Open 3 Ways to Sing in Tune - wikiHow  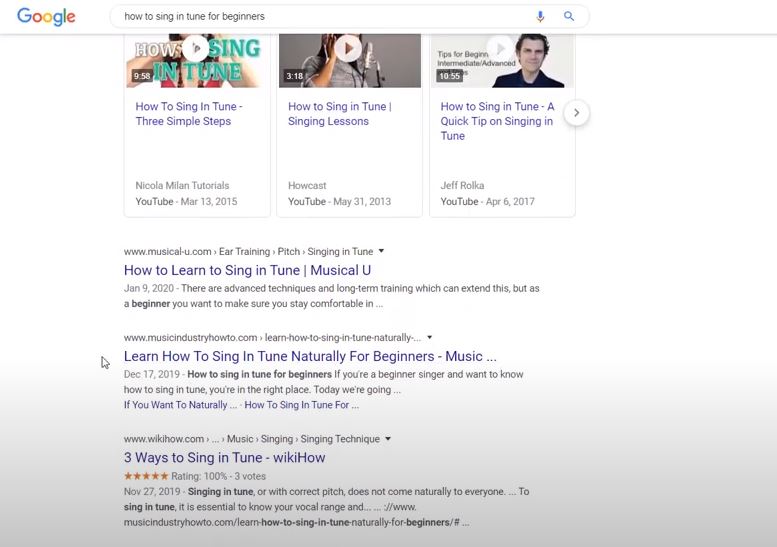tap(224, 457)
